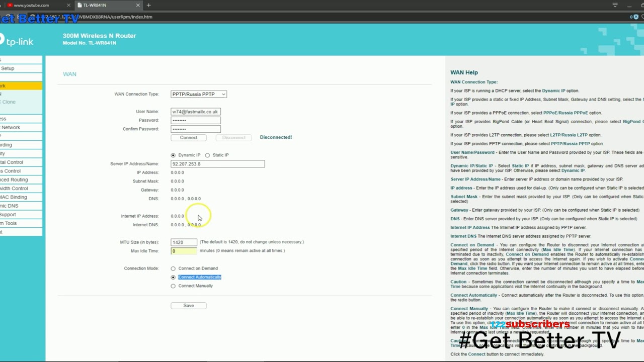Image resolution: width=644 pixels, height=362 pixels.
Task: Click the greyed Disconnect button
Action: click(234, 137)
